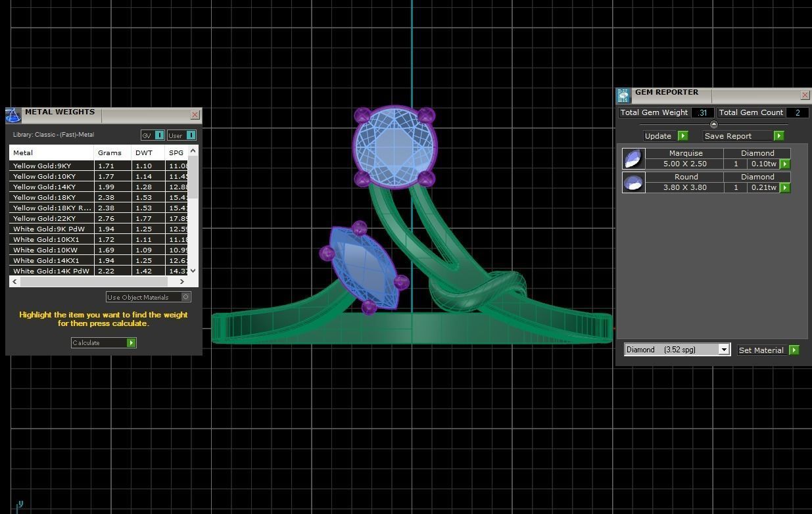Select White Gold:9K PdW row
Screen dimensions: 812x514
click(x=99, y=229)
